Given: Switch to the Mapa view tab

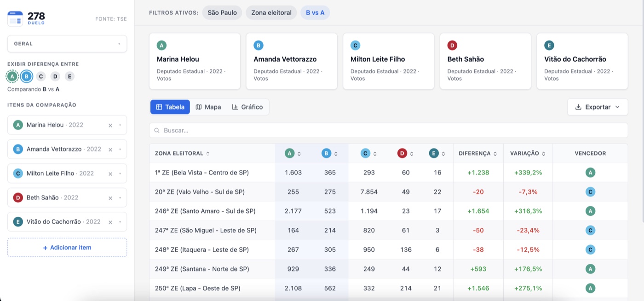Looking at the screenshot, I should 208,107.
